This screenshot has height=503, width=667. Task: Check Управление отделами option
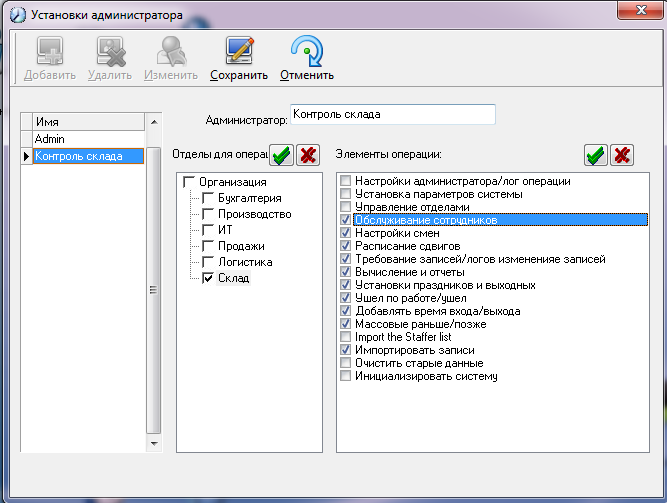(345, 207)
